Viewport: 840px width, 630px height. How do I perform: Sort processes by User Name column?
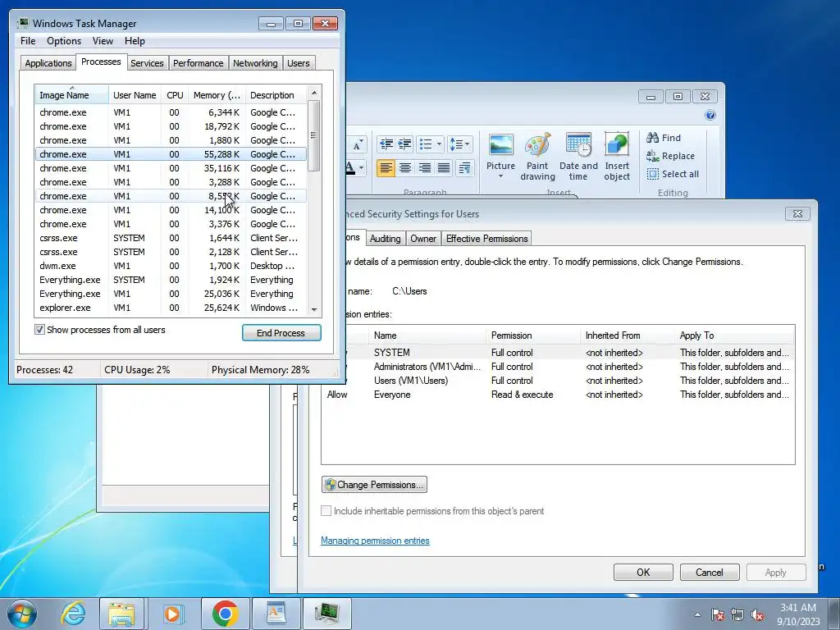[135, 95]
